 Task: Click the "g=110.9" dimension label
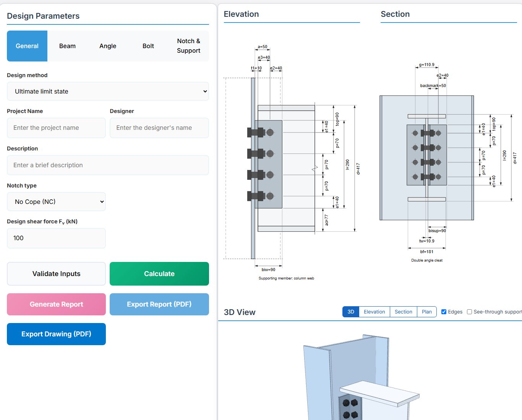coord(426,65)
